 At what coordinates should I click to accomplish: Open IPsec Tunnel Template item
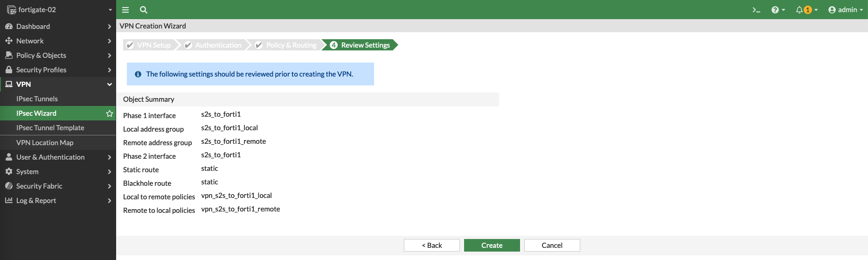point(50,128)
